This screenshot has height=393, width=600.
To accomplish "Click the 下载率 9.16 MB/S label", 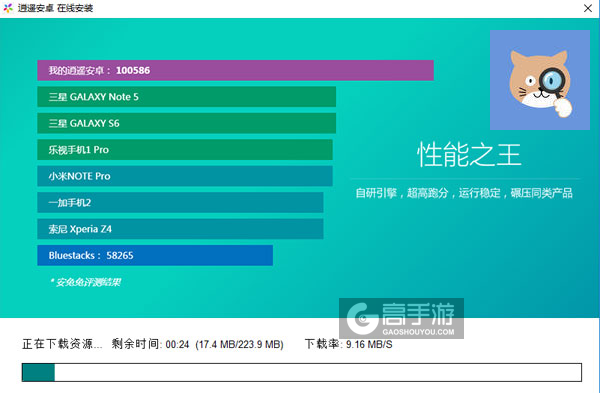I will [x=349, y=344].
